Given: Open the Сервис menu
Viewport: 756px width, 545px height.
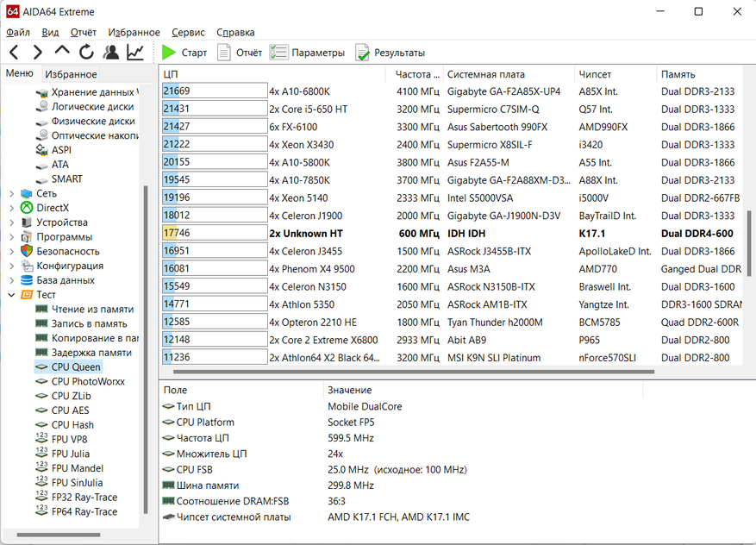Looking at the screenshot, I should pos(188,32).
